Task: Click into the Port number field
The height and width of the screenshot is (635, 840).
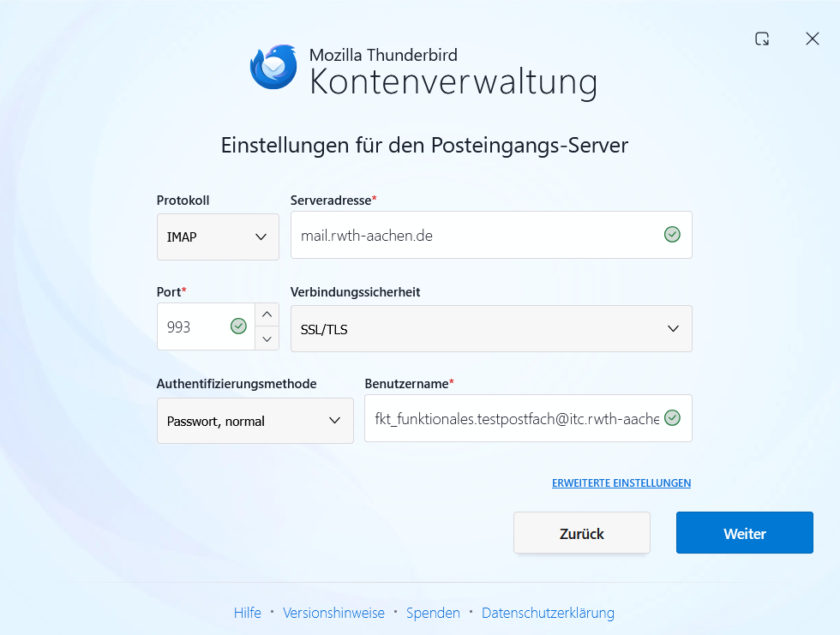Action: 206,326
